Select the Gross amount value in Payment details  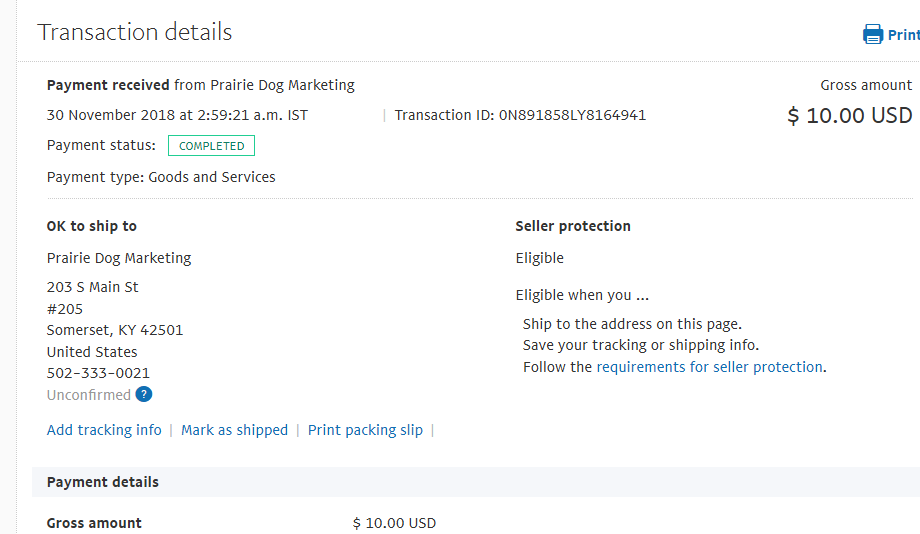pyautogui.click(x=394, y=523)
